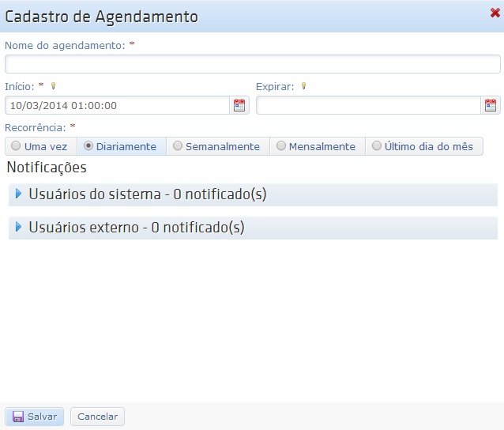Image resolution: width=504 pixels, height=430 pixels.
Task: Open calendar picker for Início field
Action: click(x=239, y=105)
